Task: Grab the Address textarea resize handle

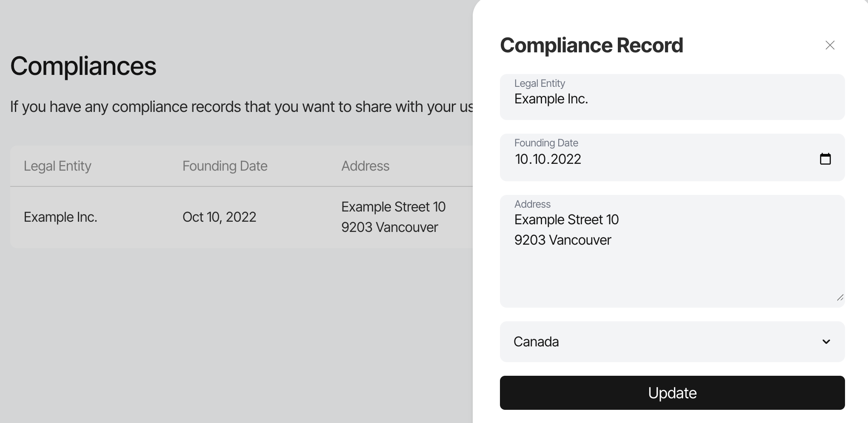Action: tap(840, 297)
